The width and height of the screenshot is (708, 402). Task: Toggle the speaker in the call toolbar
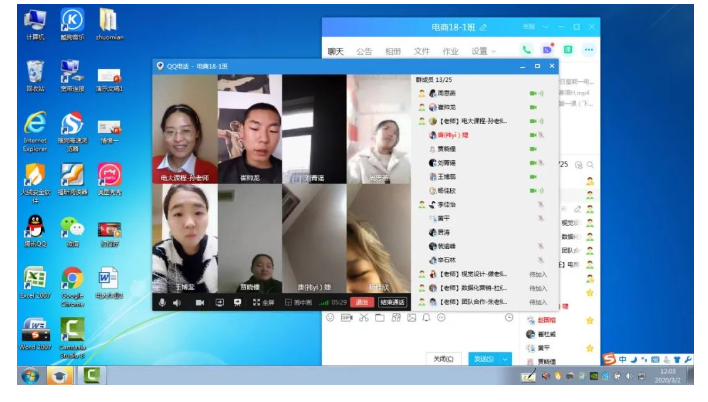177,301
